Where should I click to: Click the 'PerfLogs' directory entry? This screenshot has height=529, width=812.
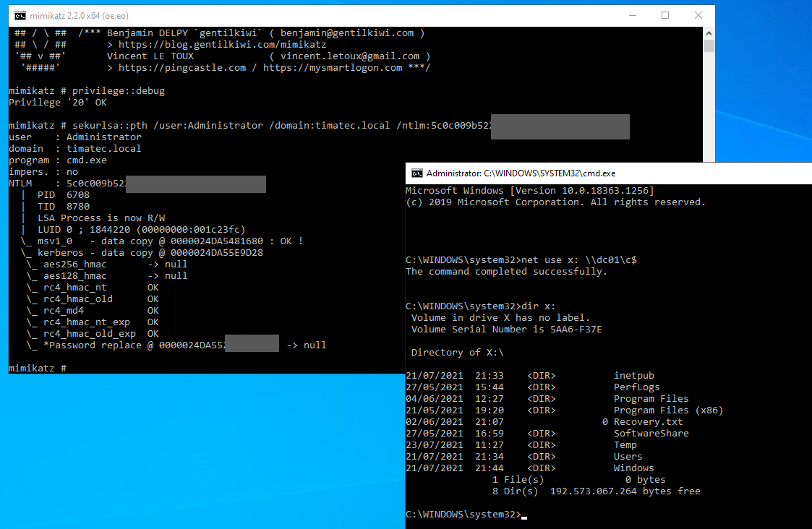coord(637,387)
